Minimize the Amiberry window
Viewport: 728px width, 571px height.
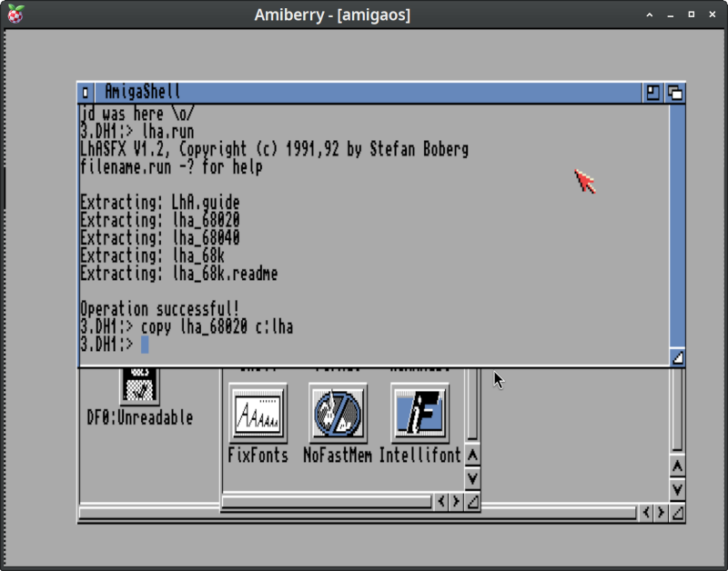click(671, 15)
